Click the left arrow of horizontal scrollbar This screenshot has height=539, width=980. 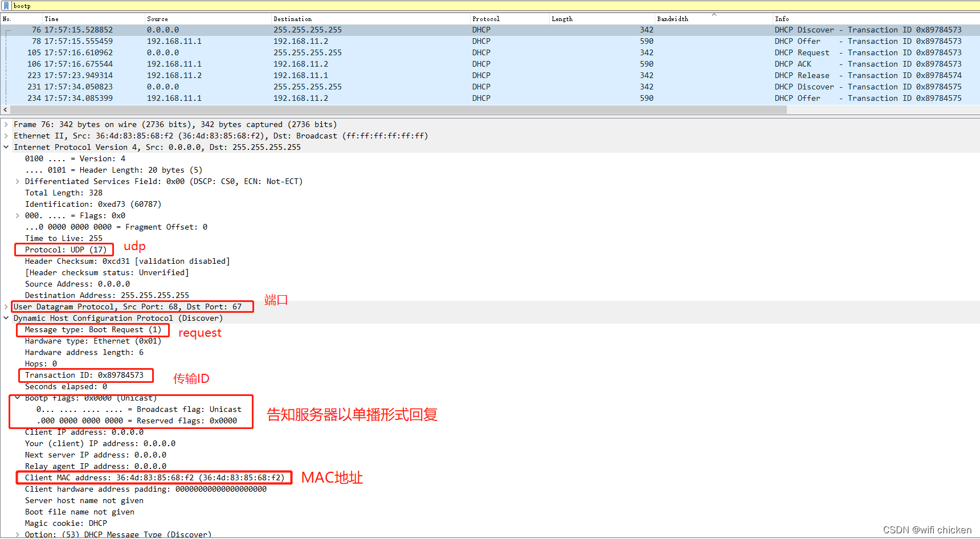click(x=6, y=109)
